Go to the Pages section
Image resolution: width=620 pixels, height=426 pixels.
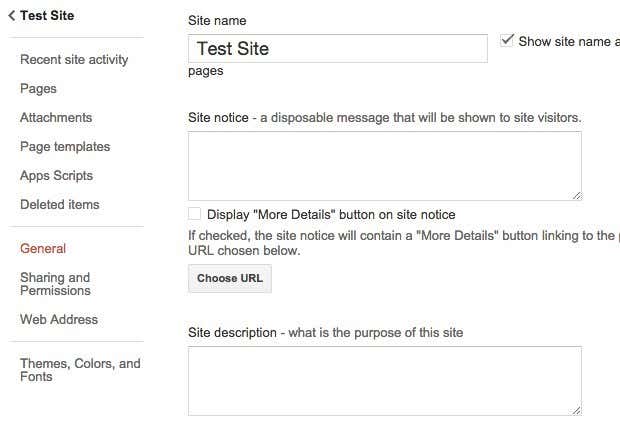38,89
